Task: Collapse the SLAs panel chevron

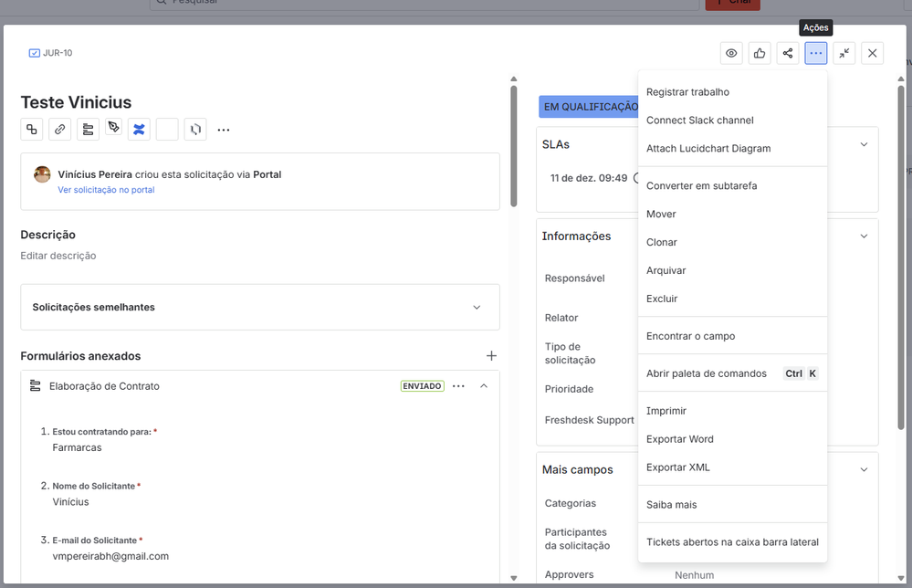Action: tap(865, 144)
